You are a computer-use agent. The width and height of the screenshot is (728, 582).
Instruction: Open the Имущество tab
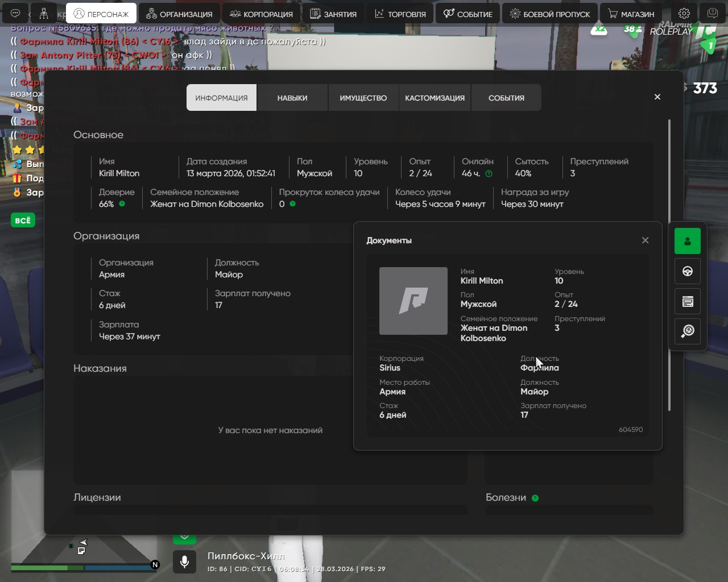(363, 98)
